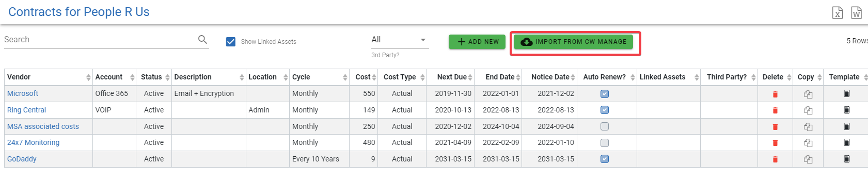
Task: Open the 3rd Party All dropdown
Action: tap(400, 40)
